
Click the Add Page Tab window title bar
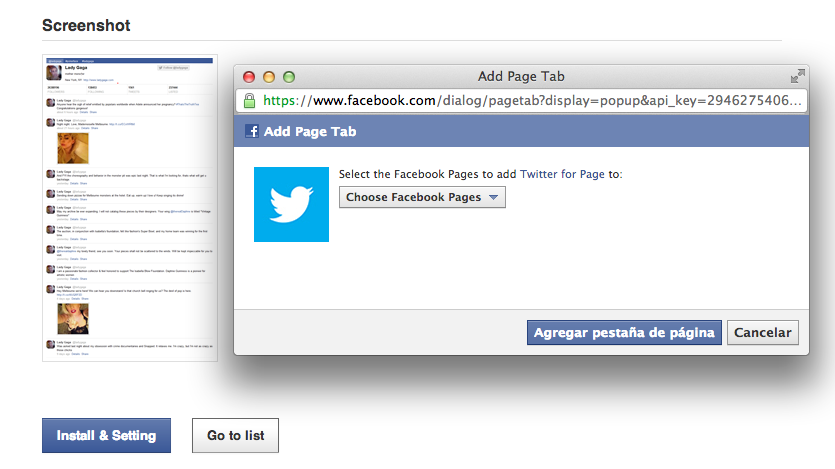click(x=520, y=76)
